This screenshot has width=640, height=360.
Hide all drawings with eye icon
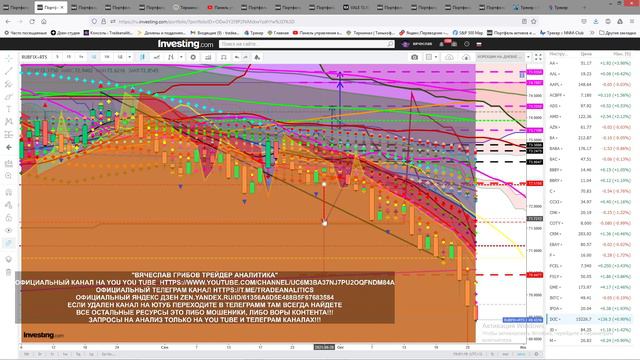coord(9,230)
